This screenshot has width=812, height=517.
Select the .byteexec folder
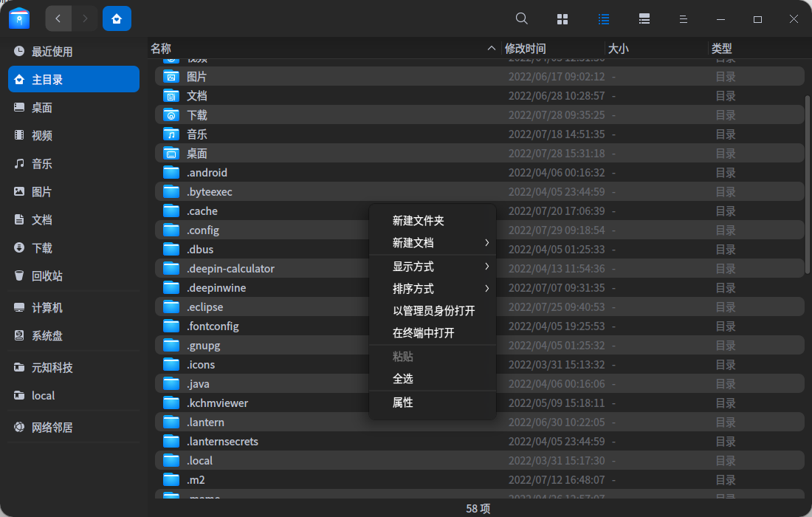[480, 192]
